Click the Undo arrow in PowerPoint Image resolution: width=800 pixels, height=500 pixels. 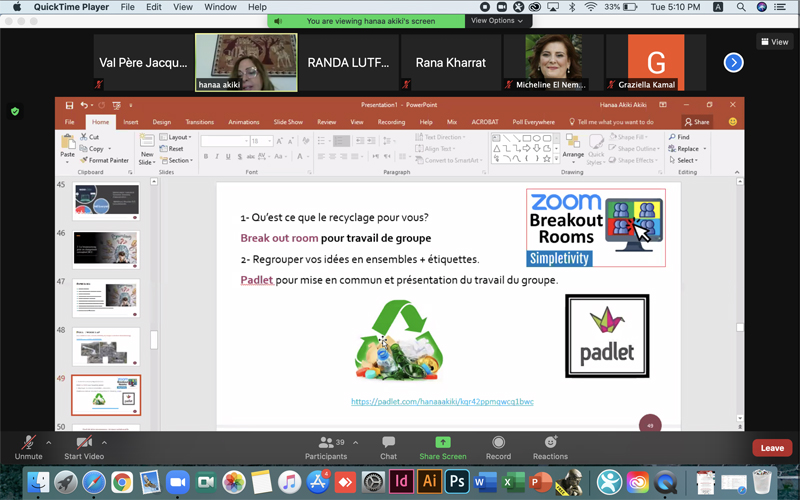(84, 105)
